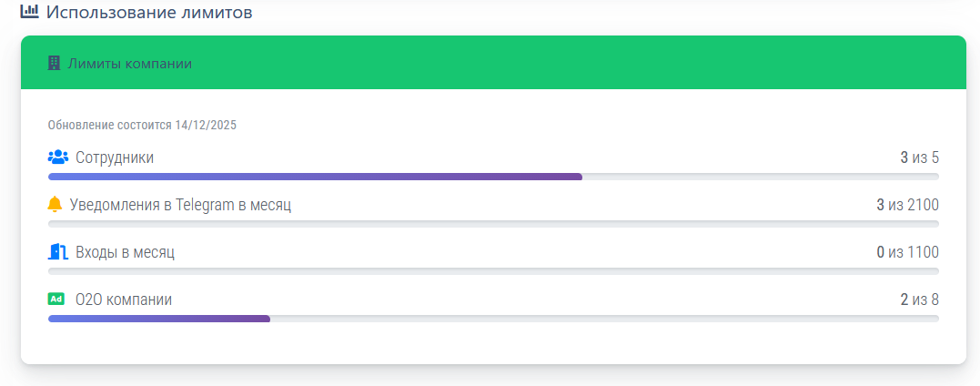Select the Лимиты компании header label
Screen dimensions: 980x386
[130, 64]
